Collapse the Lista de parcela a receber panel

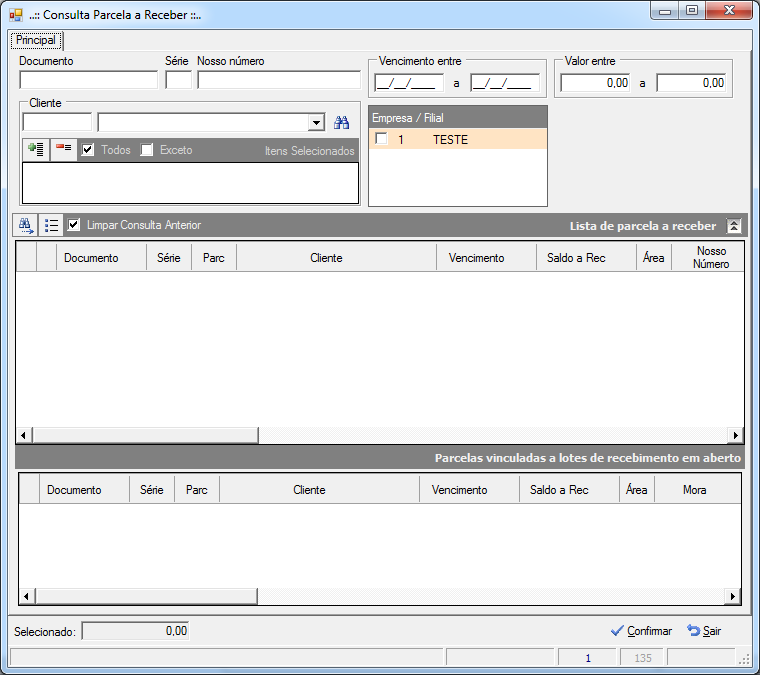click(x=734, y=226)
